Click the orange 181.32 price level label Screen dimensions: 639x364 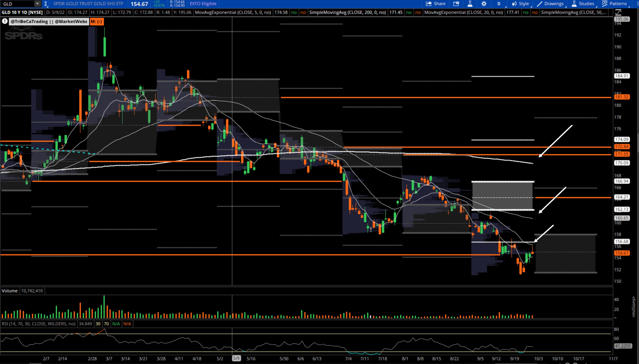pyautogui.click(x=622, y=97)
